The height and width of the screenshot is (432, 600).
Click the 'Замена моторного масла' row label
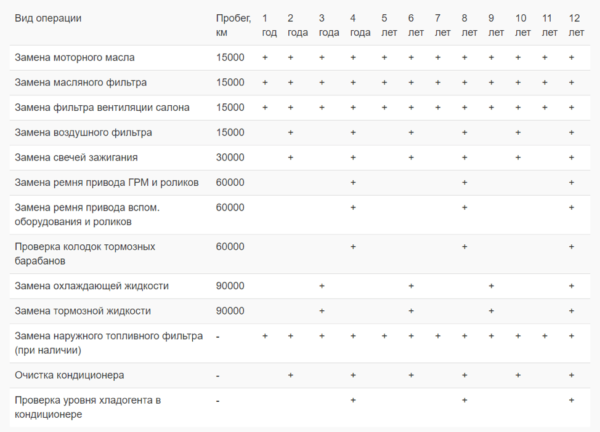coord(75,57)
